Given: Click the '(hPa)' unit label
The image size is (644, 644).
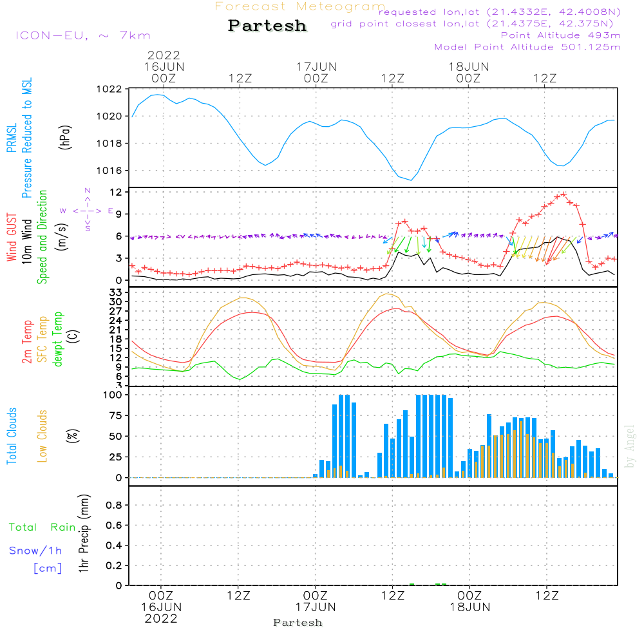Looking at the screenshot, I should point(65,138).
